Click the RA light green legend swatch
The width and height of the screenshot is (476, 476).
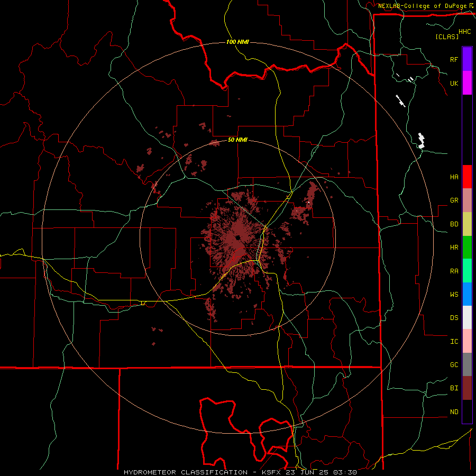[467, 271]
